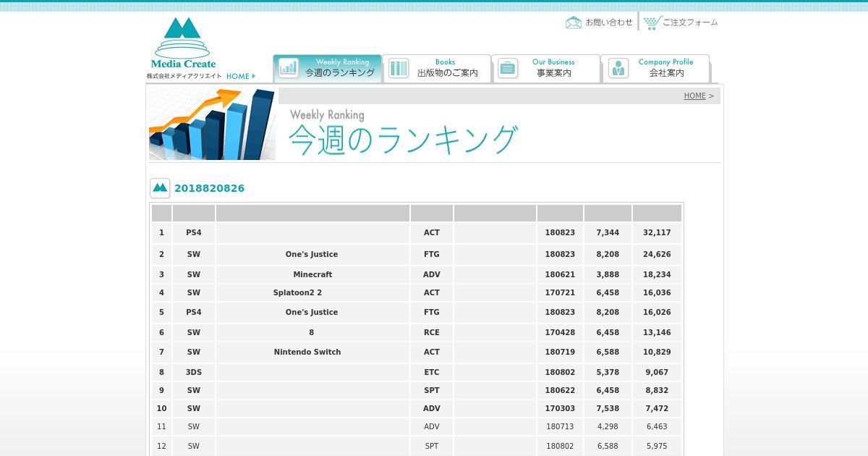Click the sales value 5,975

click(x=657, y=446)
